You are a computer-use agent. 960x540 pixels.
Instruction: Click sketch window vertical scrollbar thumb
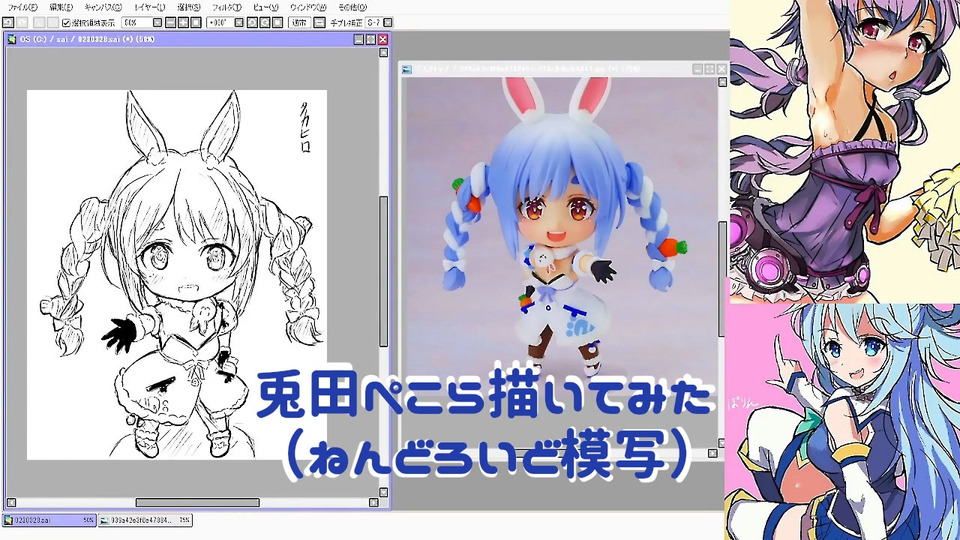pyautogui.click(x=383, y=271)
